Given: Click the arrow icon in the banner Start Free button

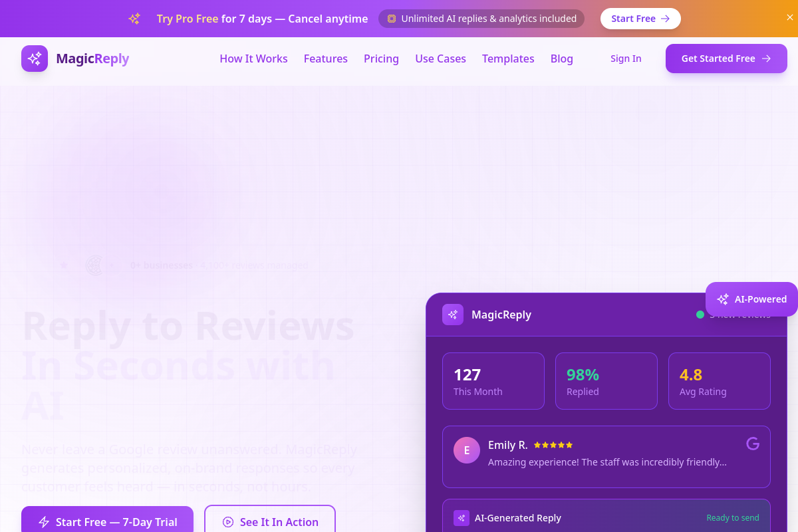Looking at the screenshot, I should [x=665, y=19].
